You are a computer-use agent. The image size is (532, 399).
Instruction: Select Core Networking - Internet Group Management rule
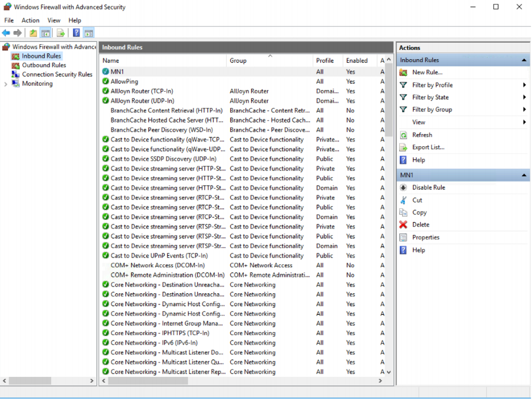[243, 324]
